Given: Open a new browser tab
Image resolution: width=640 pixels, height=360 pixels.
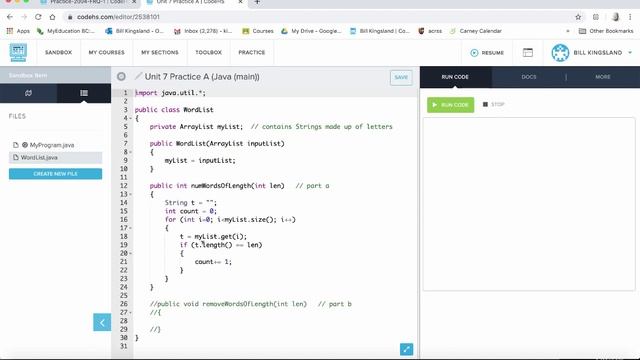Looking at the screenshot, I should tap(257, 2).
